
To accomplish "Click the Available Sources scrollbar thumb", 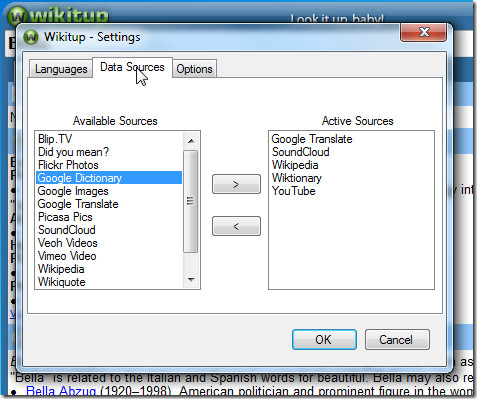I will pos(191,201).
